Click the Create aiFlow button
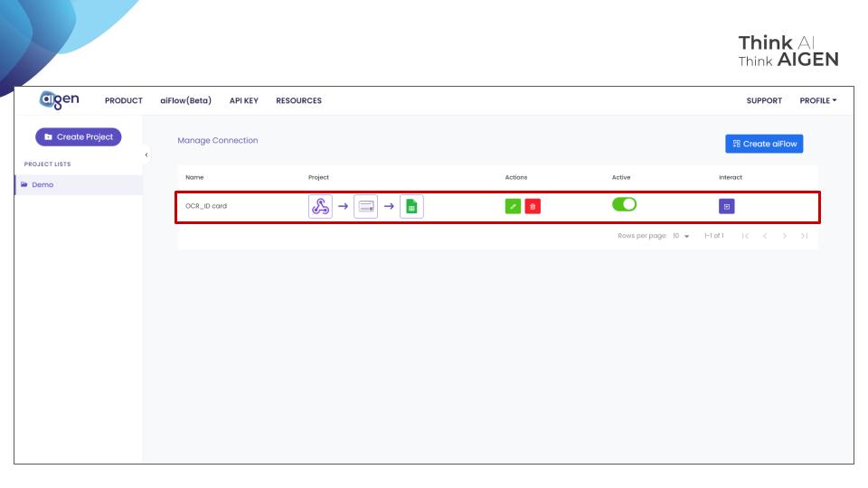Image resolution: width=868 pixels, height=488 pixels. (x=764, y=144)
